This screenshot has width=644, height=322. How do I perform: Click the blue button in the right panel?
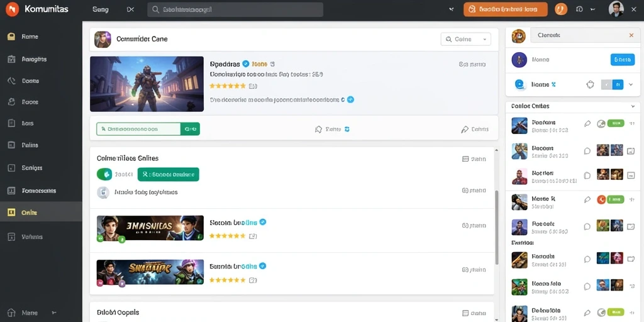point(623,60)
